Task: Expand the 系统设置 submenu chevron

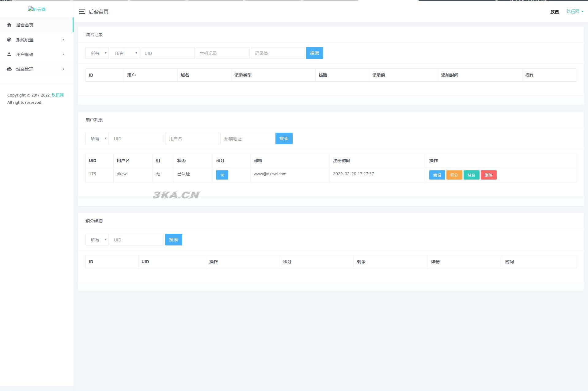Action: (63, 40)
